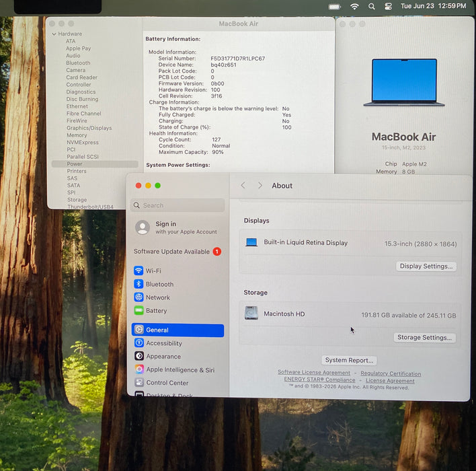
Task: Select Printers in hardware list
Action: point(77,171)
